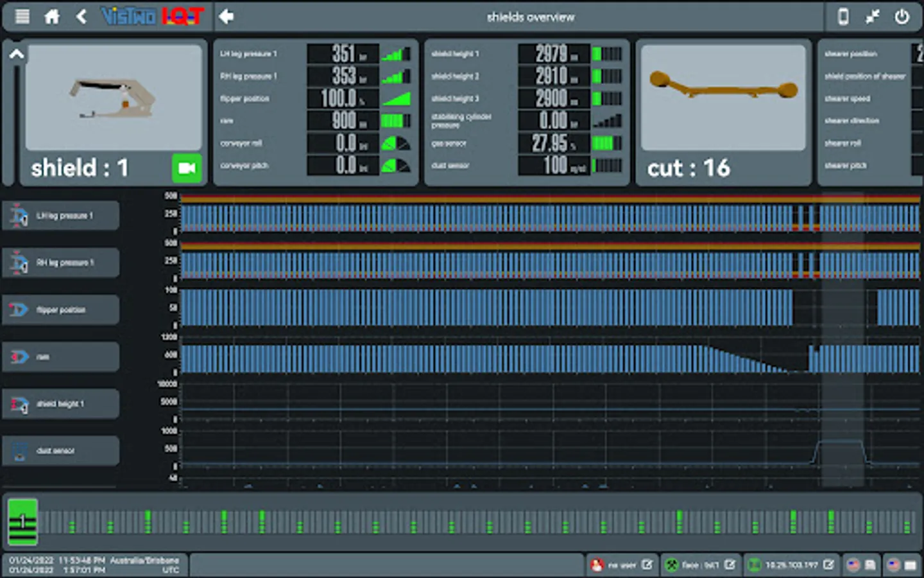Image resolution: width=924 pixels, height=578 pixels.
Task: Edit the current user in status bar
Action: click(x=647, y=565)
